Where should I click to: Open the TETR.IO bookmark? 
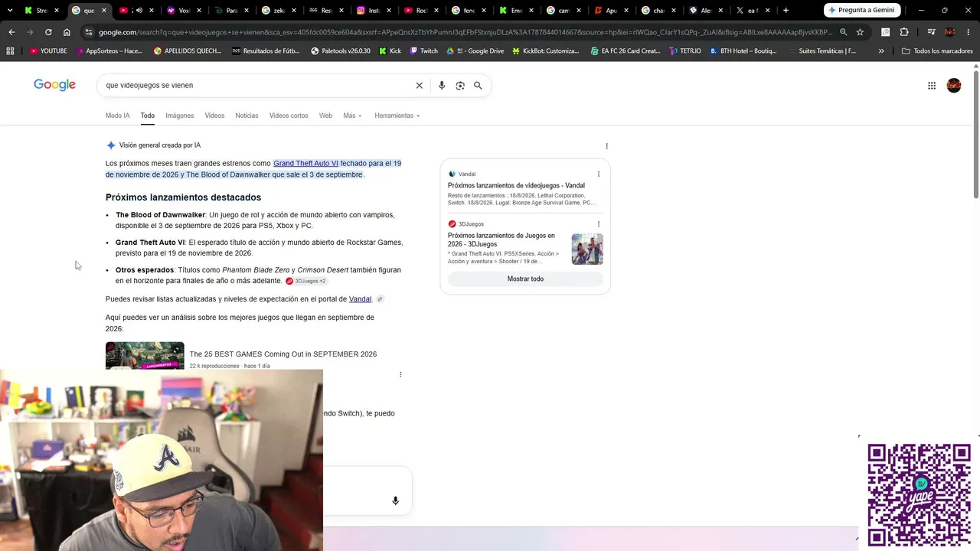(x=685, y=51)
